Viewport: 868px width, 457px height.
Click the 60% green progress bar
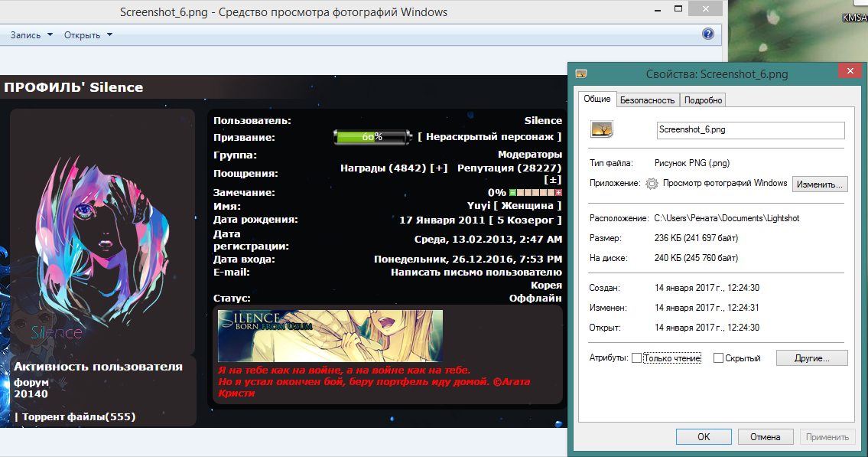click(x=372, y=137)
